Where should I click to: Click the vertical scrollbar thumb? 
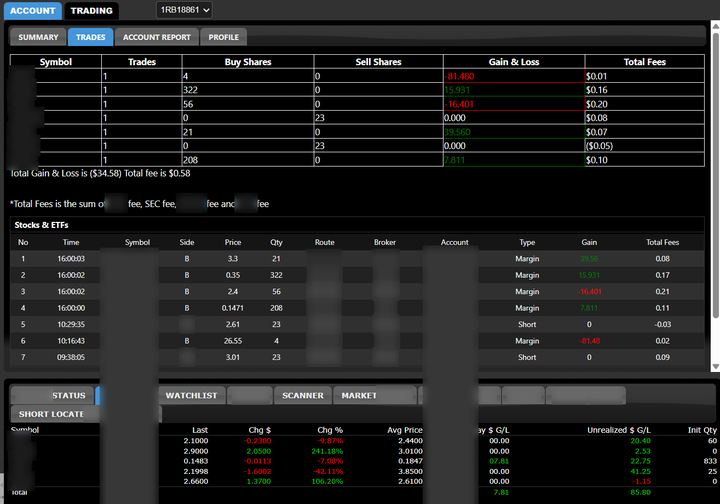tap(715, 174)
